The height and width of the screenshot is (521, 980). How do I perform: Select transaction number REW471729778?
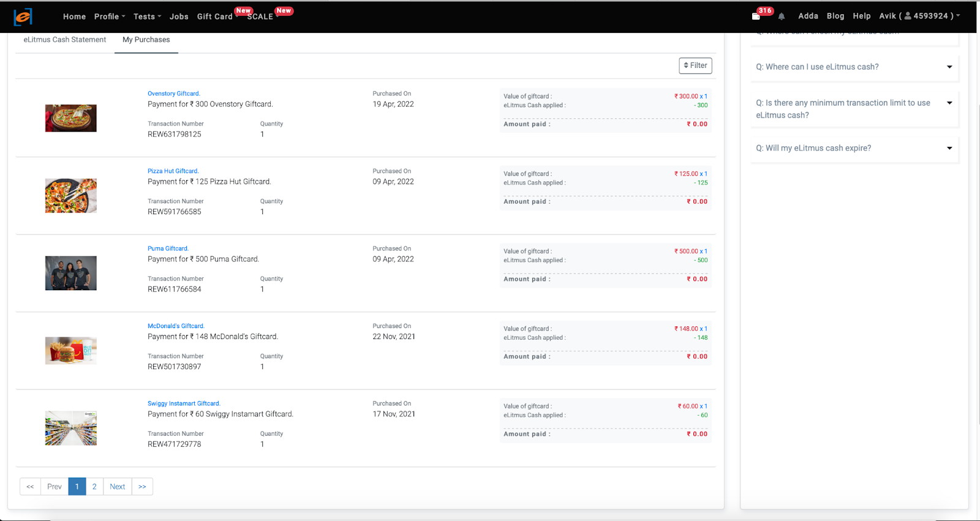[x=175, y=444]
